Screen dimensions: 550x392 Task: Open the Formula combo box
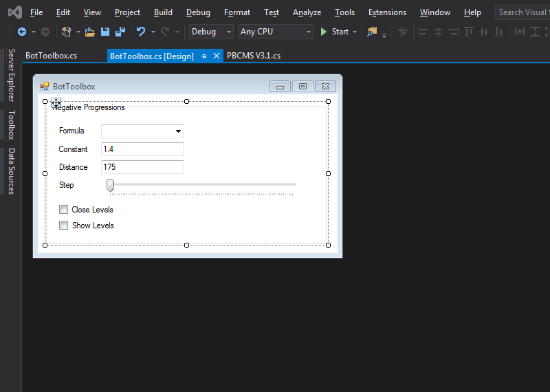click(142, 131)
